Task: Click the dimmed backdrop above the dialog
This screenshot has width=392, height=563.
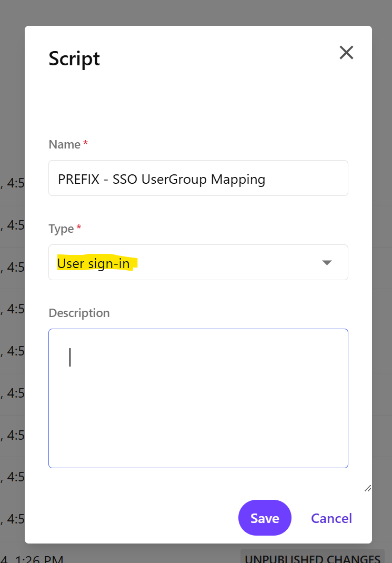Action: tap(196, 12)
